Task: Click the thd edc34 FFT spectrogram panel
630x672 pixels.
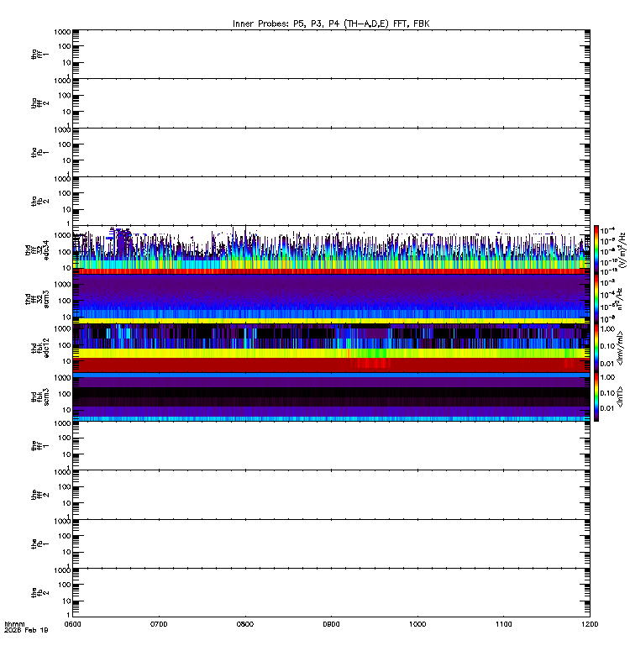Action: 331,249
